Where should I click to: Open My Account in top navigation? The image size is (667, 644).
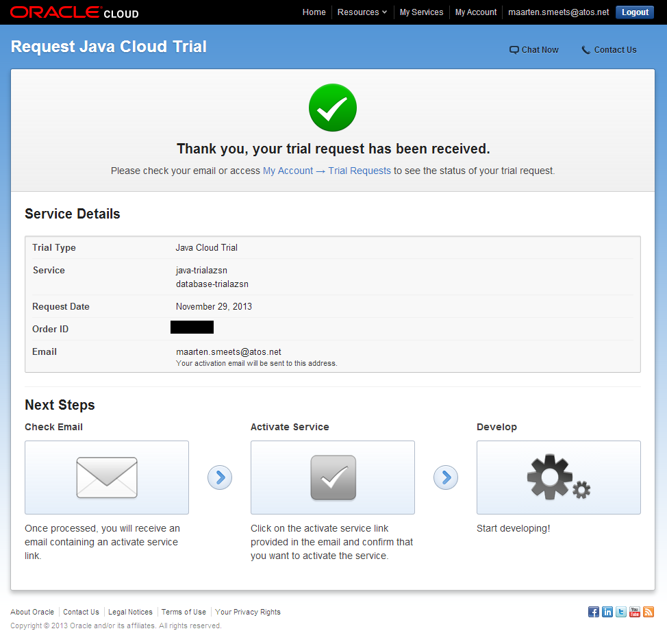pyautogui.click(x=475, y=12)
